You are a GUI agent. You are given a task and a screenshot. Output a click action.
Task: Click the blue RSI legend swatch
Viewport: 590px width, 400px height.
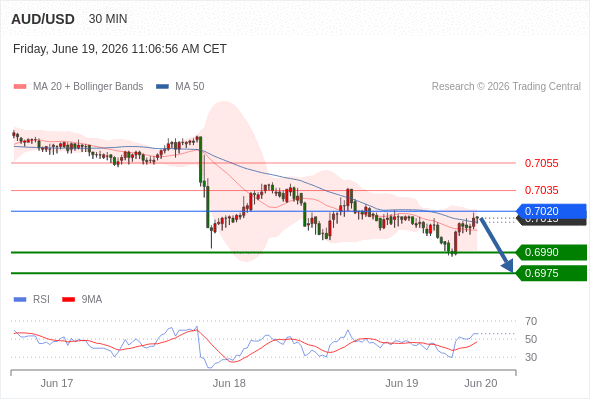pos(20,300)
